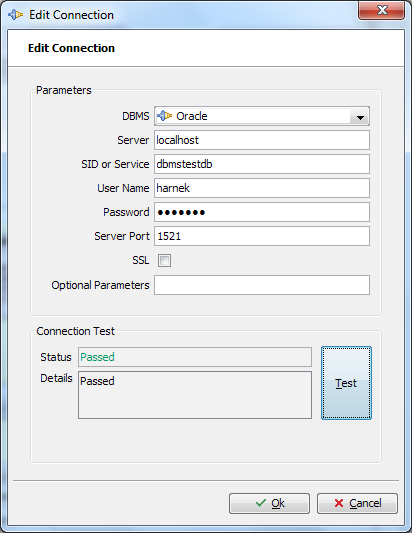Click the Connection Test group label

click(x=75, y=331)
